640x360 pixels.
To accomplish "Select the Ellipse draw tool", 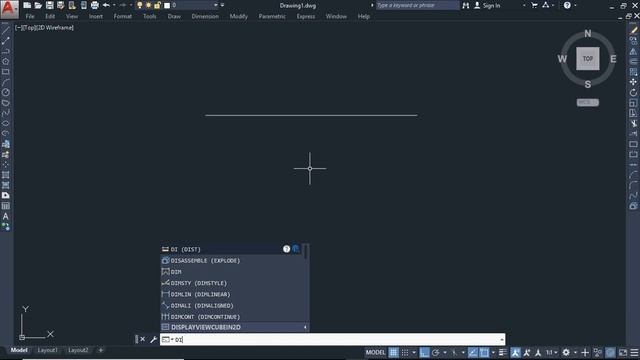I will click(5, 123).
